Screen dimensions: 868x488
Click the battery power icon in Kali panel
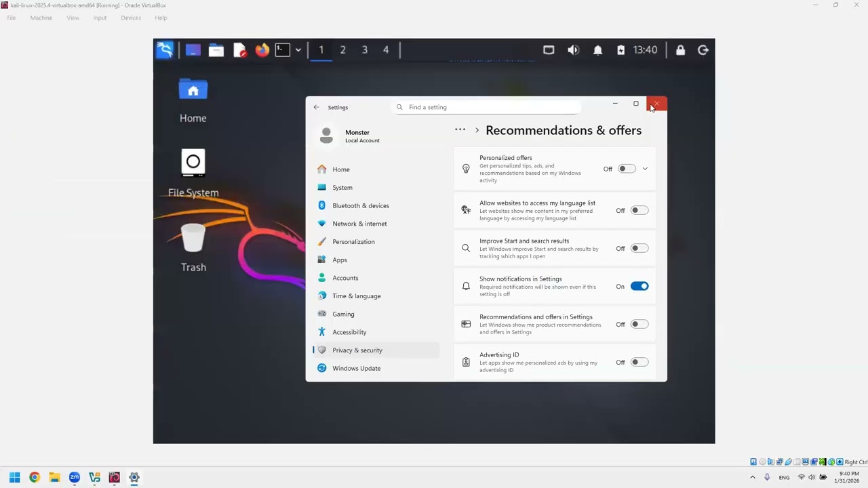click(x=620, y=49)
